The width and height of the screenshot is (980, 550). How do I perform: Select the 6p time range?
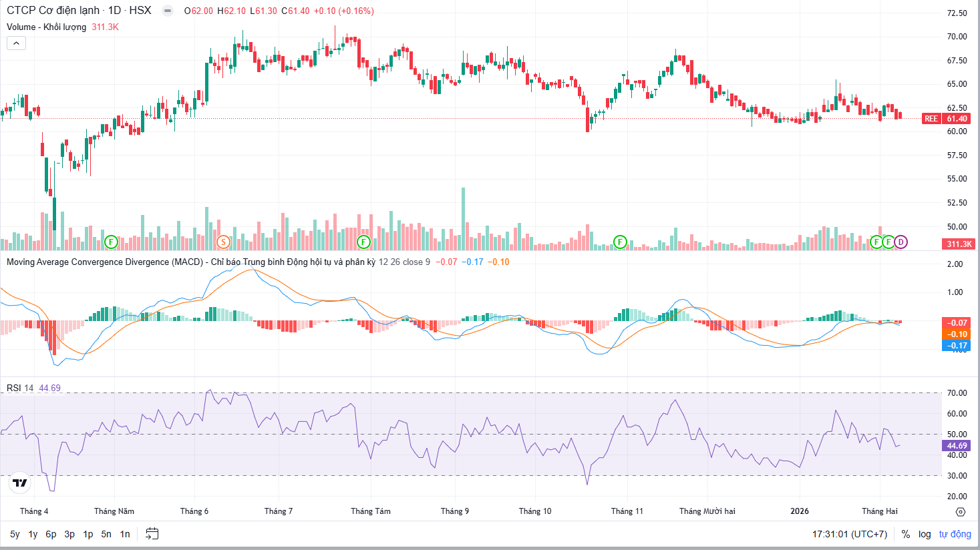click(51, 534)
